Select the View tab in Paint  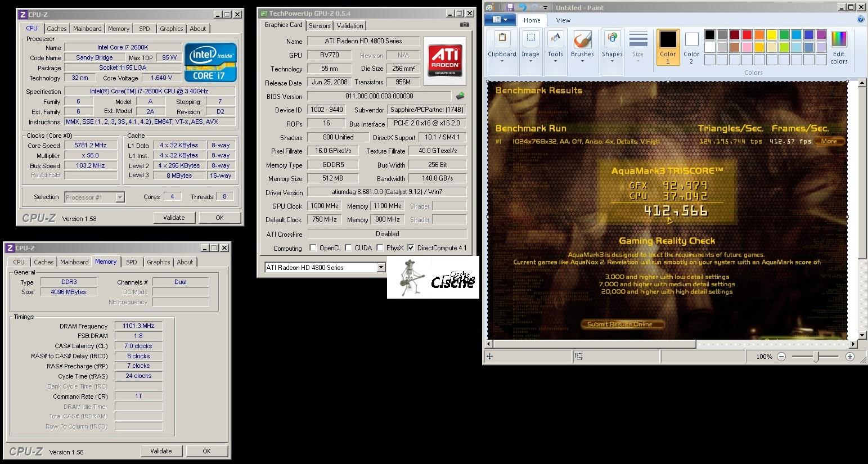[563, 20]
